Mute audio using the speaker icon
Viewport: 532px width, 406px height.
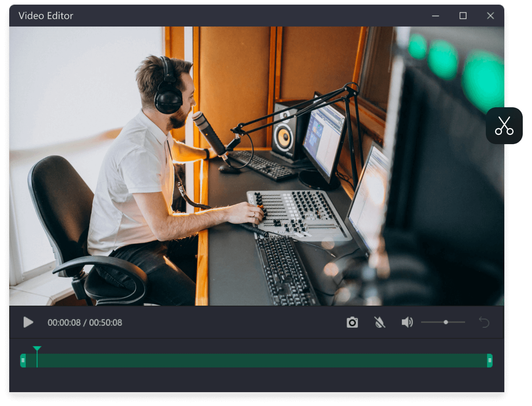(407, 322)
